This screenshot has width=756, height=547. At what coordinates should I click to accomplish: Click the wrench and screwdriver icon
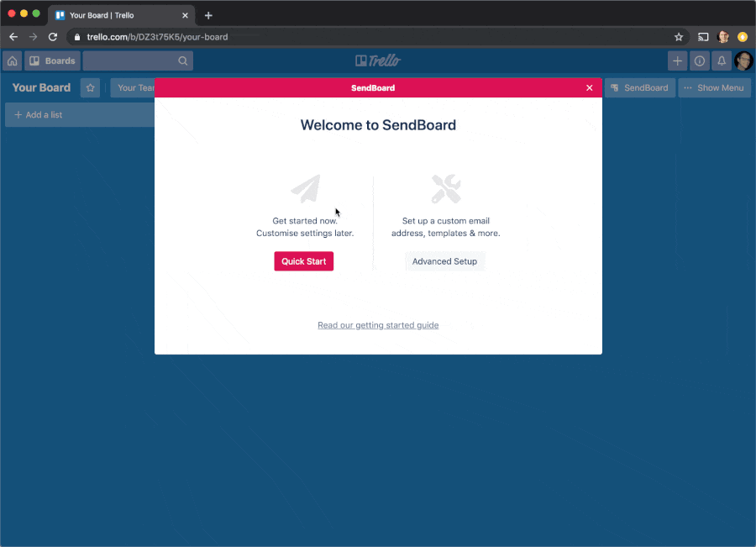[446, 188]
